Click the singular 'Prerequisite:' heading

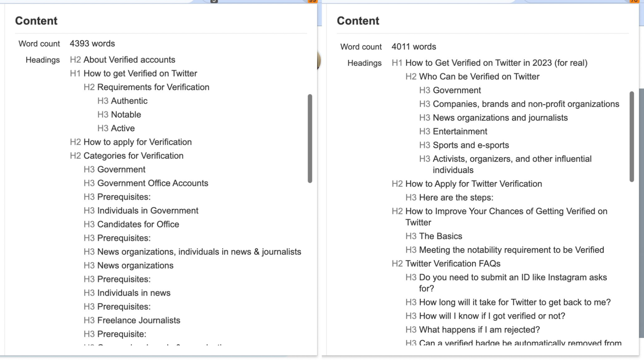(122, 334)
